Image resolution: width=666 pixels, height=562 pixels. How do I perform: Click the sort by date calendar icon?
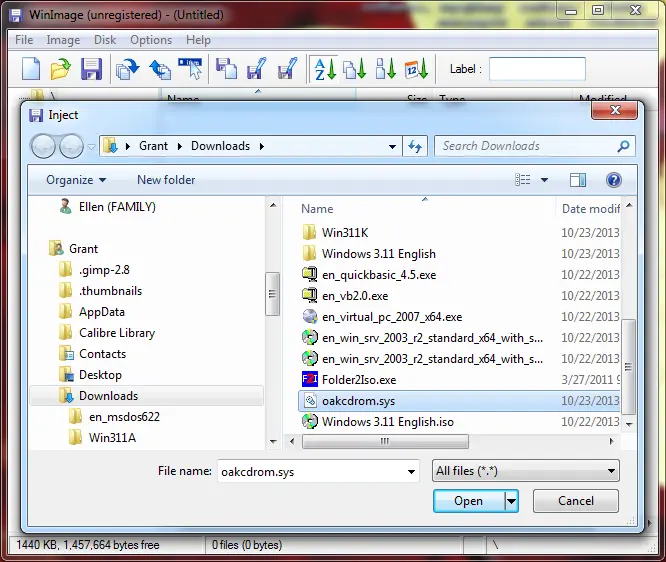click(x=416, y=68)
